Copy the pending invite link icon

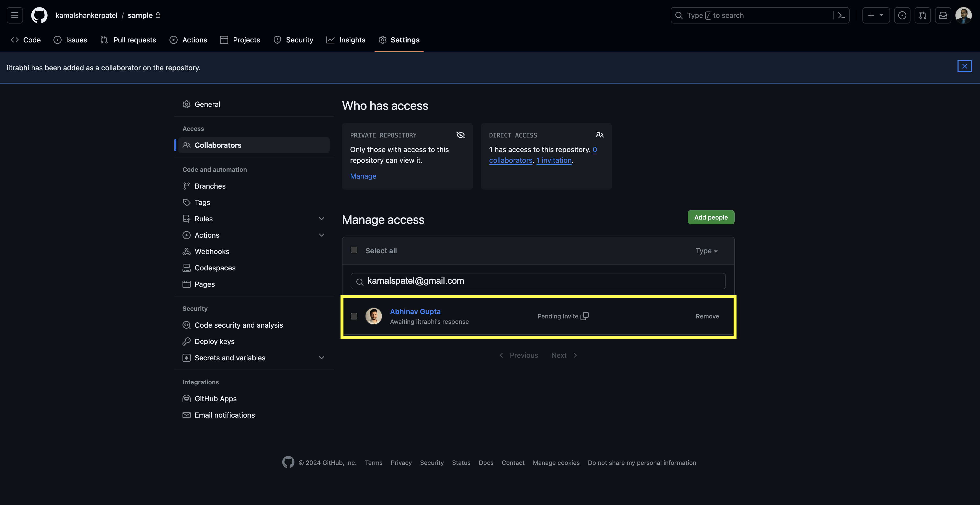point(584,316)
